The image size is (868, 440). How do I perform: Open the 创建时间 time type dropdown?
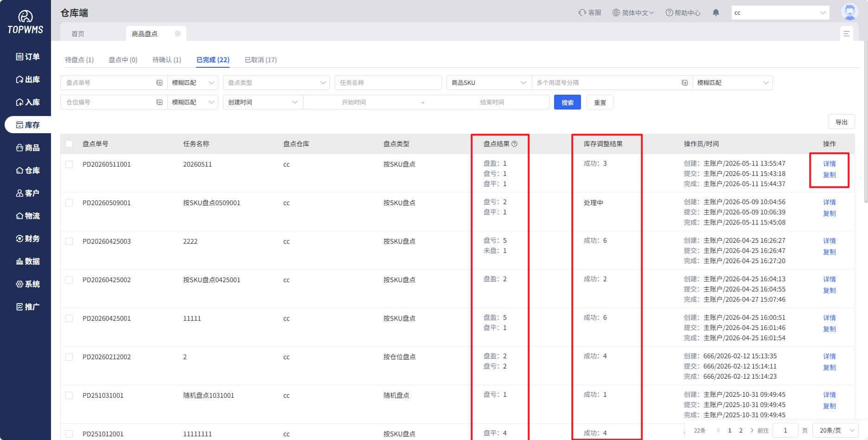263,102
